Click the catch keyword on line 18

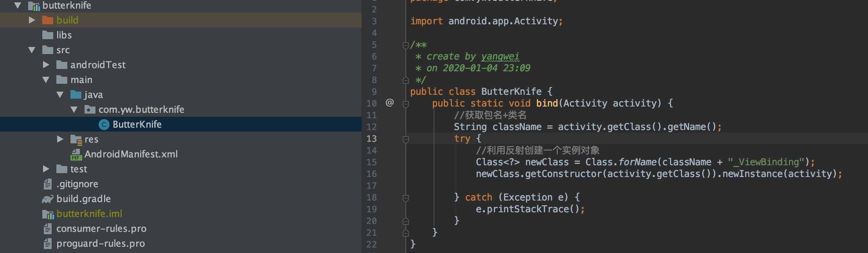click(479, 197)
